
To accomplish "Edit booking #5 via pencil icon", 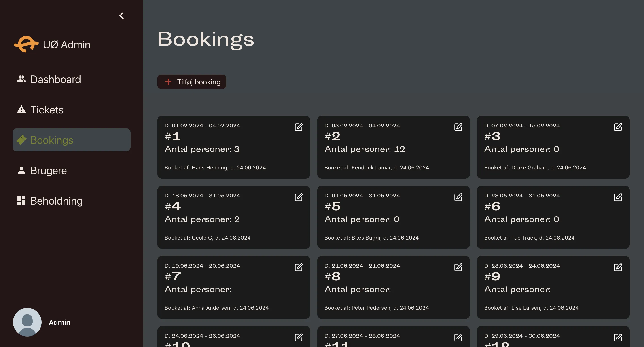I will 458,197.
